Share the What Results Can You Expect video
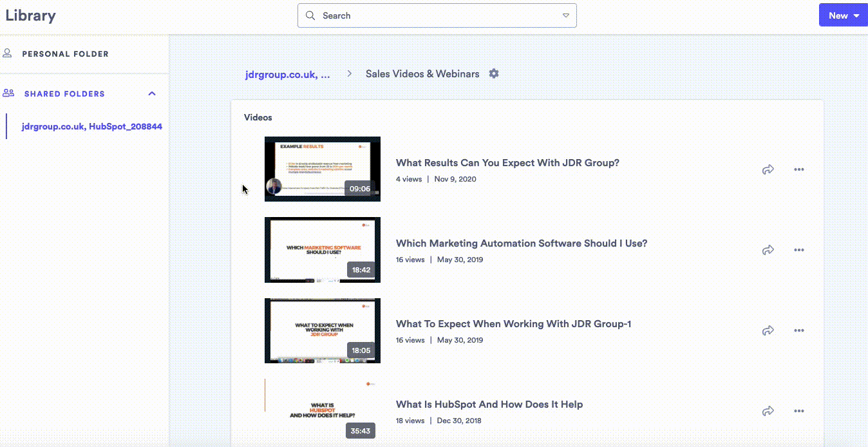This screenshot has height=447, width=868. [x=768, y=169]
